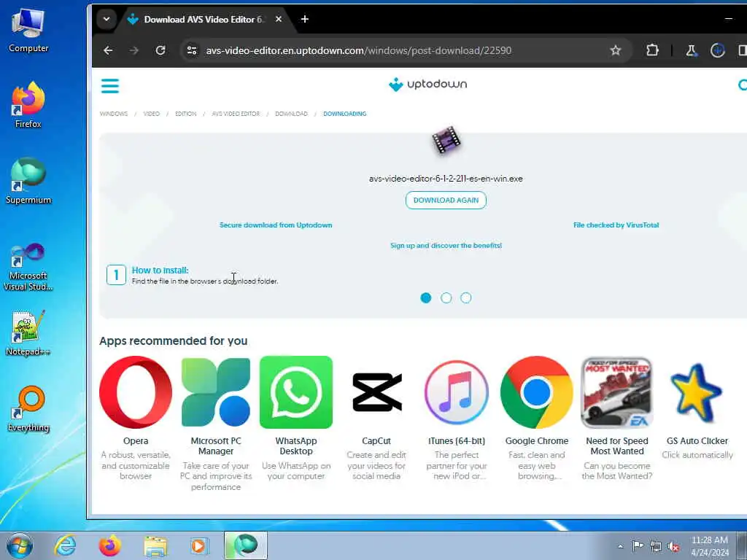
Task: Open Windows Media Player from taskbar
Action: click(x=200, y=545)
